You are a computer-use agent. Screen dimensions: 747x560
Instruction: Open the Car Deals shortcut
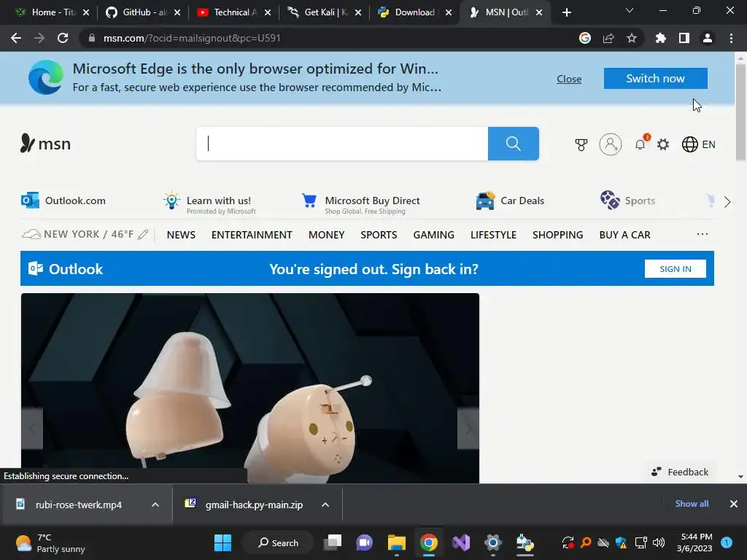(x=510, y=201)
